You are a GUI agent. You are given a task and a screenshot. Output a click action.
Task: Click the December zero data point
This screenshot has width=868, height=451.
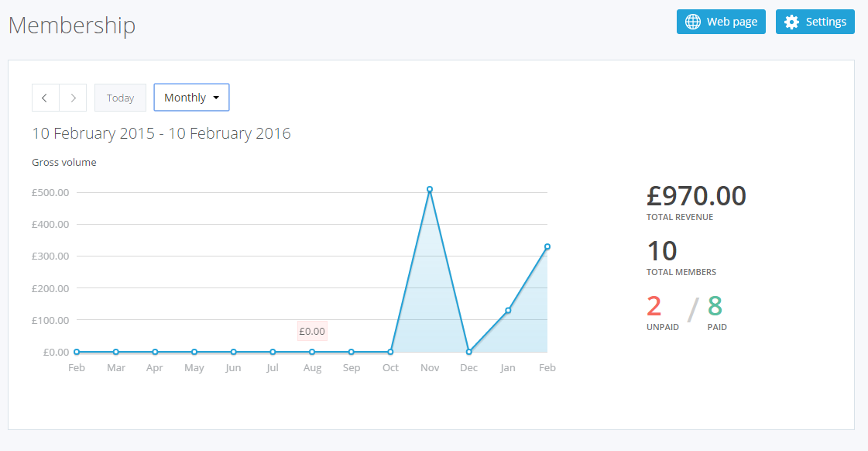pos(468,352)
